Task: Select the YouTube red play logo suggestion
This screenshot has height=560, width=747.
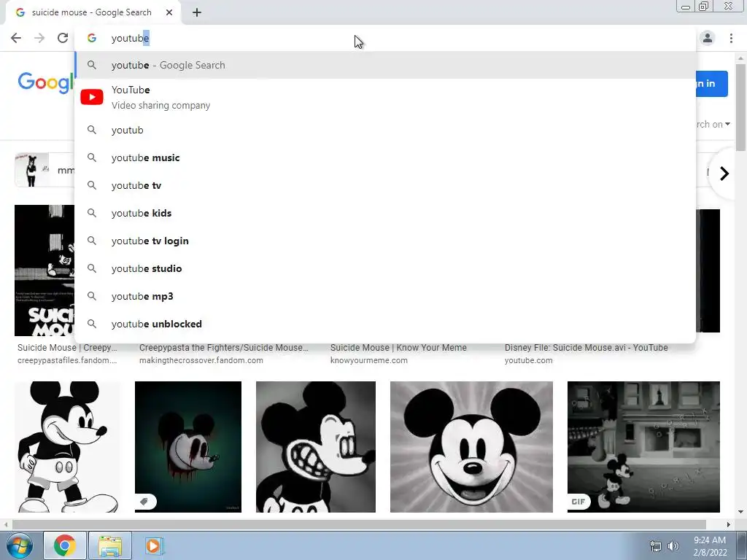Action: coord(92,97)
